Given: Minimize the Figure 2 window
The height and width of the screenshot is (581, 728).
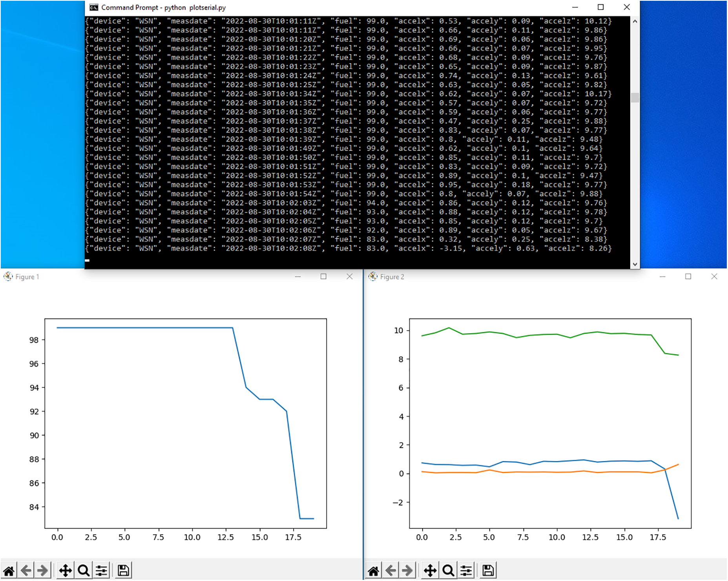Looking at the screenshot, I should coord(662,277).
